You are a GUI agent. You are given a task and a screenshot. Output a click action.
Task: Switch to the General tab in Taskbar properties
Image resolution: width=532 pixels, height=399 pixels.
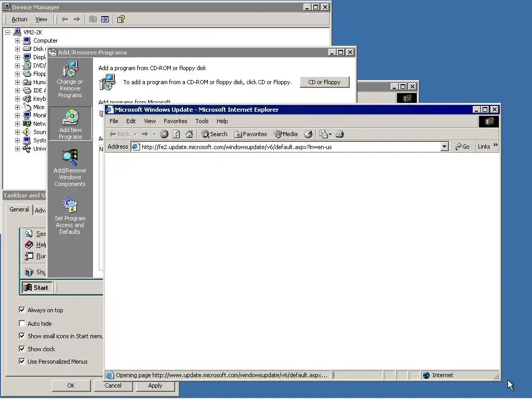[x=19, y=209]
